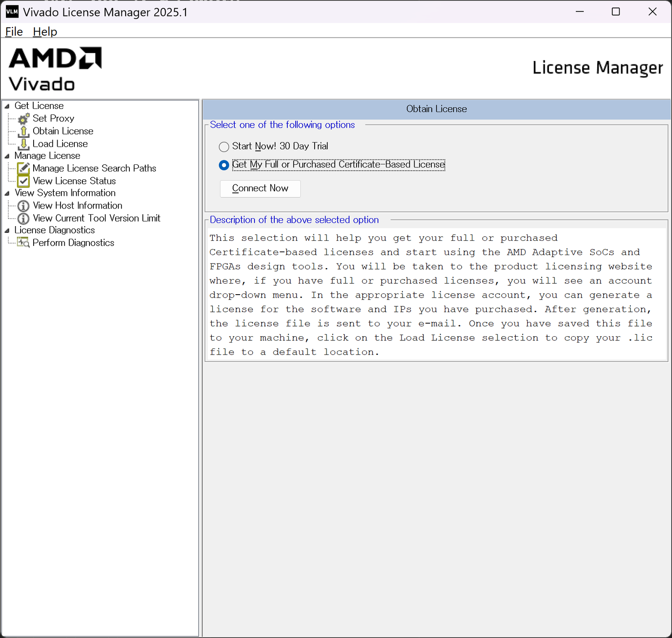Click the View Host Information info icon
This screenshot has width=672, height=638.
pyautogui.click(x=23, y=206)
